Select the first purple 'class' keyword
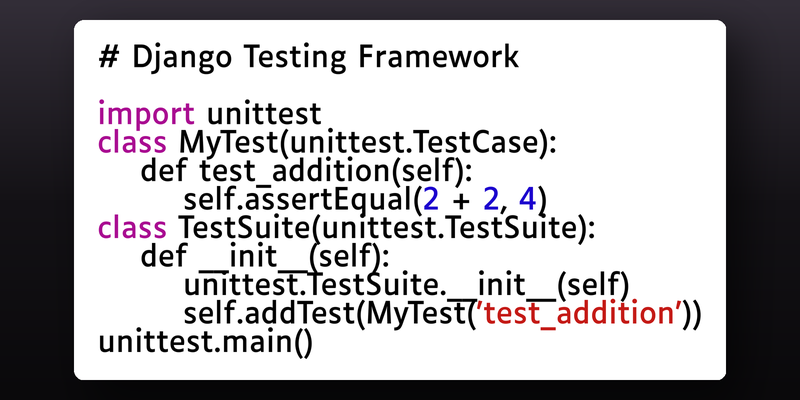 pos(132,142)
